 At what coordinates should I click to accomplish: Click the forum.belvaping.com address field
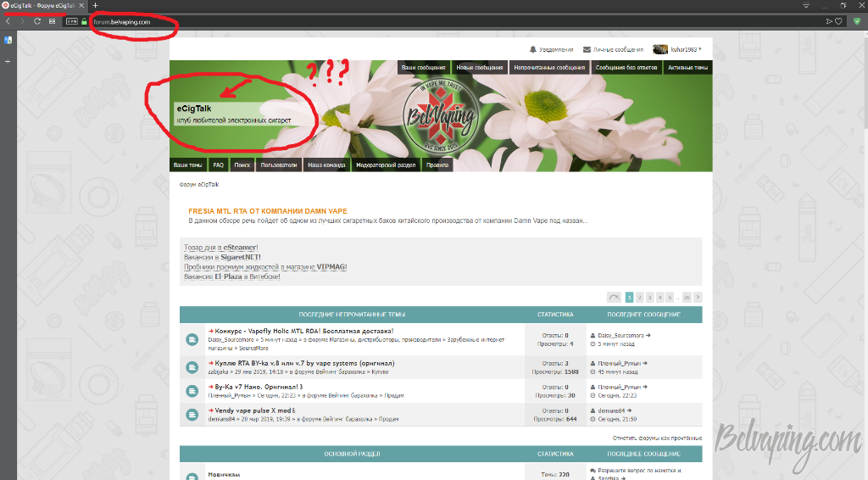[122, 22]
